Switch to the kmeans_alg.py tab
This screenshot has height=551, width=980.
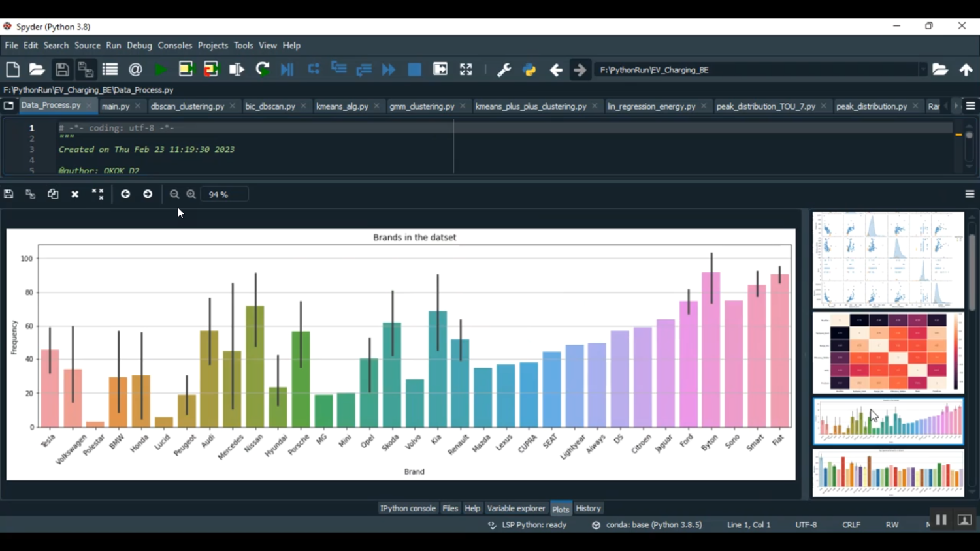click(x=342, y=106)
